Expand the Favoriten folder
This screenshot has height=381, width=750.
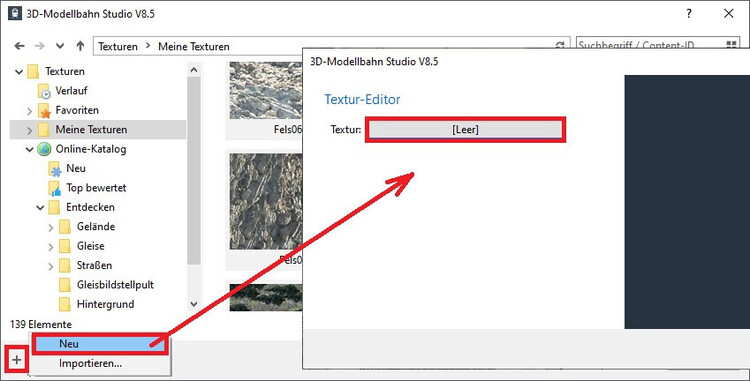click(x=30, y=111)
